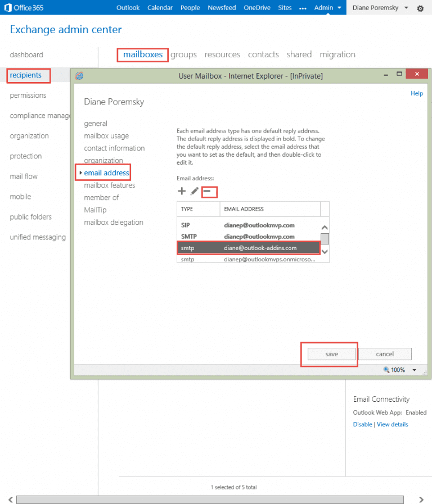This screenshot has height=504, width=432.
Task: Click the page horizontal scrollbar right arrow
Action: click(421, 500)
